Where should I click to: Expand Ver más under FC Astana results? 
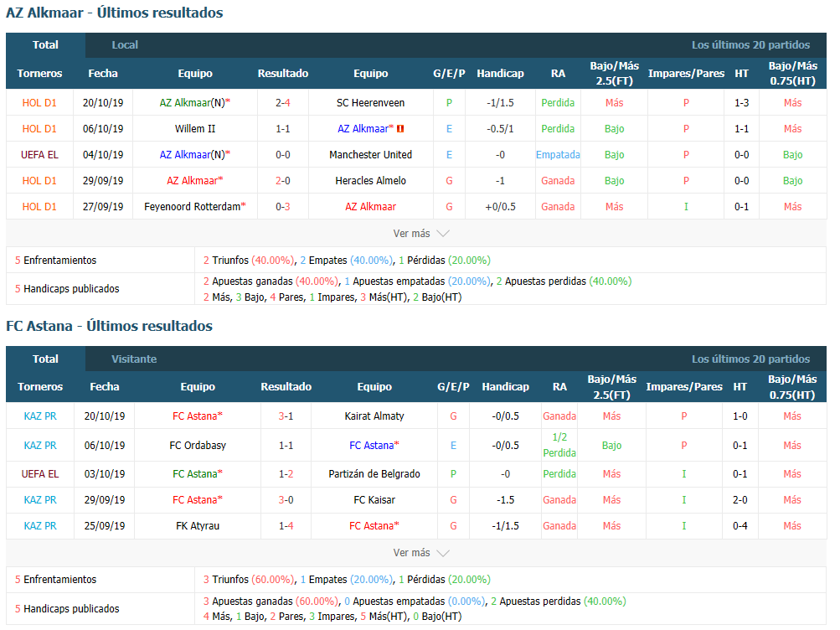click(x=420, y=553)
